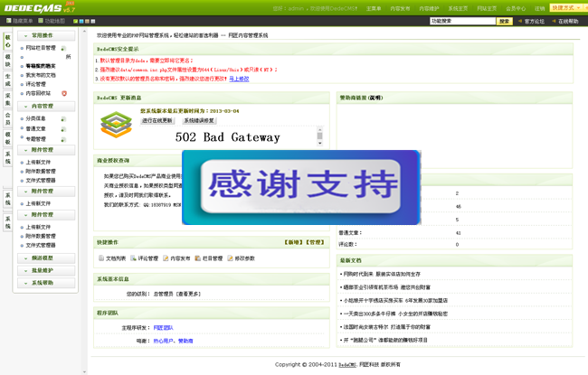This screenshot has height=375, width=588.
Task: Expand the 系统帮助 sidebar group
Action: (46, 283)
